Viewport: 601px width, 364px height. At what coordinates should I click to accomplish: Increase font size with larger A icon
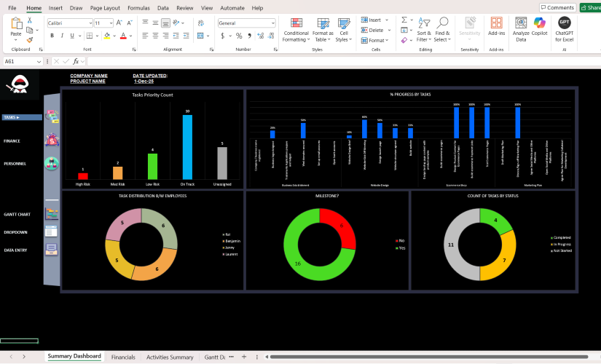click(119, 23)
